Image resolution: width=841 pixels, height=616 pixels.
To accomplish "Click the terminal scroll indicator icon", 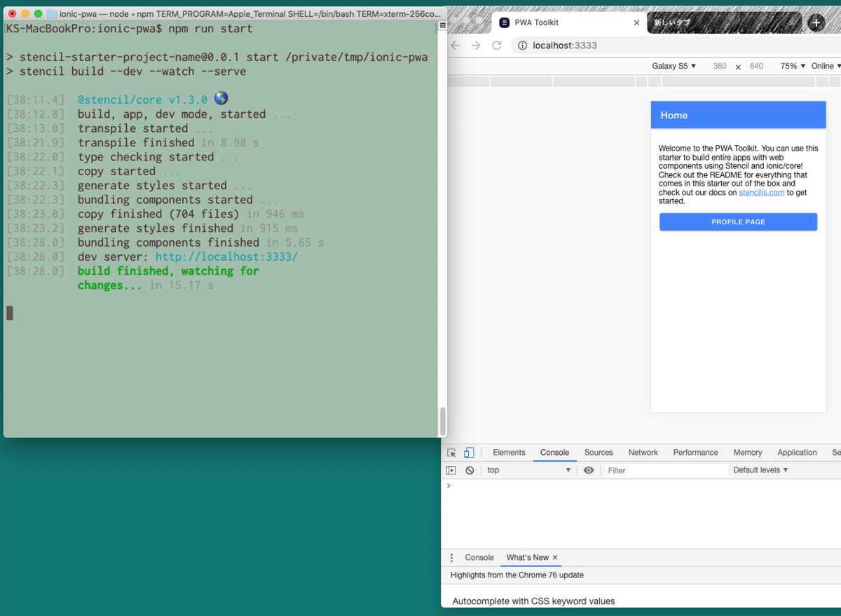I will coord(442,25).
